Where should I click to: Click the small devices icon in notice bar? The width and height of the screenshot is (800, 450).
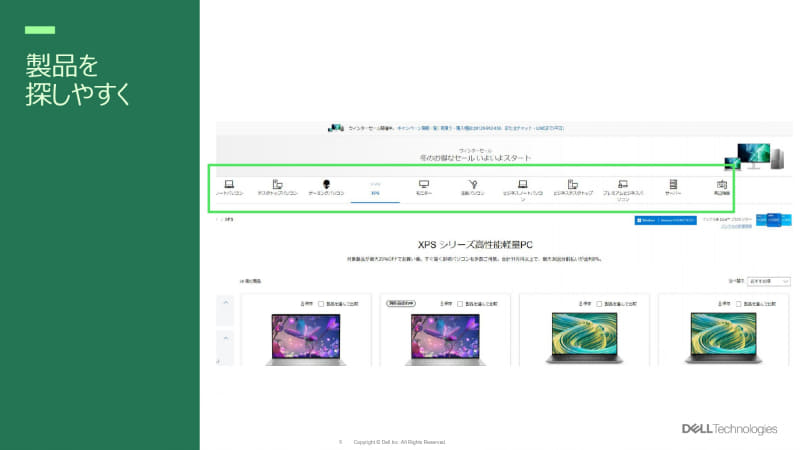[x=335, y=128]
